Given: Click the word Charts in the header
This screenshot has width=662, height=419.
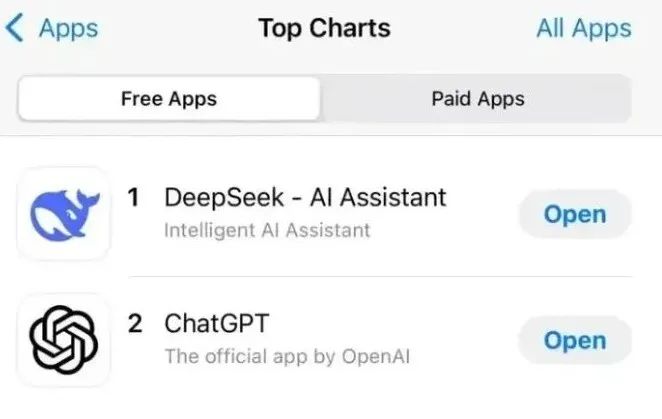Looking at the screenshot, I should tap(350, 28).
